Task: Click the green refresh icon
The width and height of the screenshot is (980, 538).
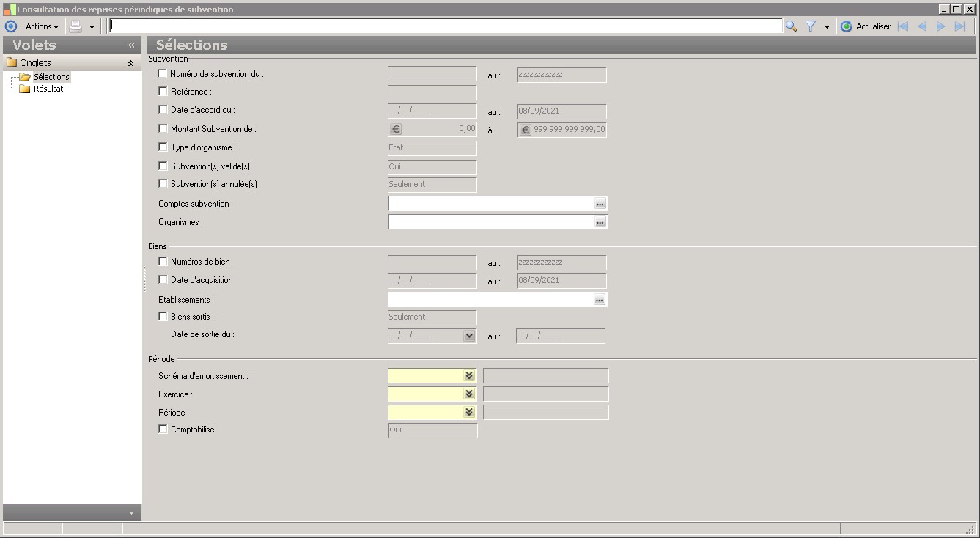Action: pyautogui.click(x=847, y=26)
